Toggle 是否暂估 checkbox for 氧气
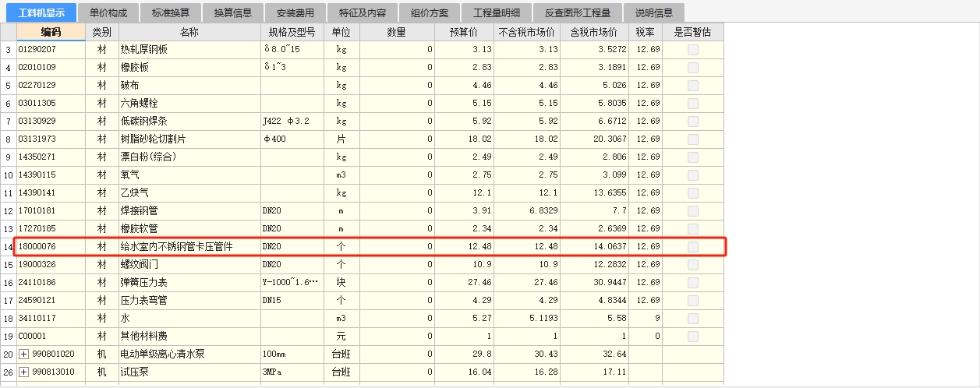 point(692,175)
